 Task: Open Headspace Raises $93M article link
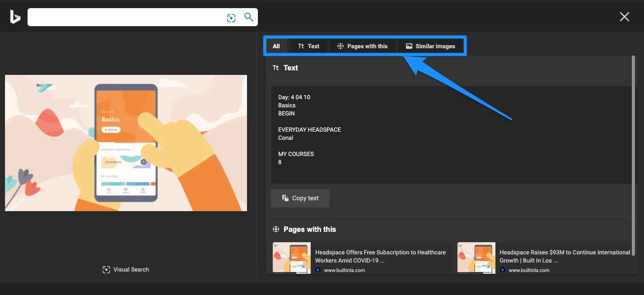pyautogui.click(x=565, y=256)
